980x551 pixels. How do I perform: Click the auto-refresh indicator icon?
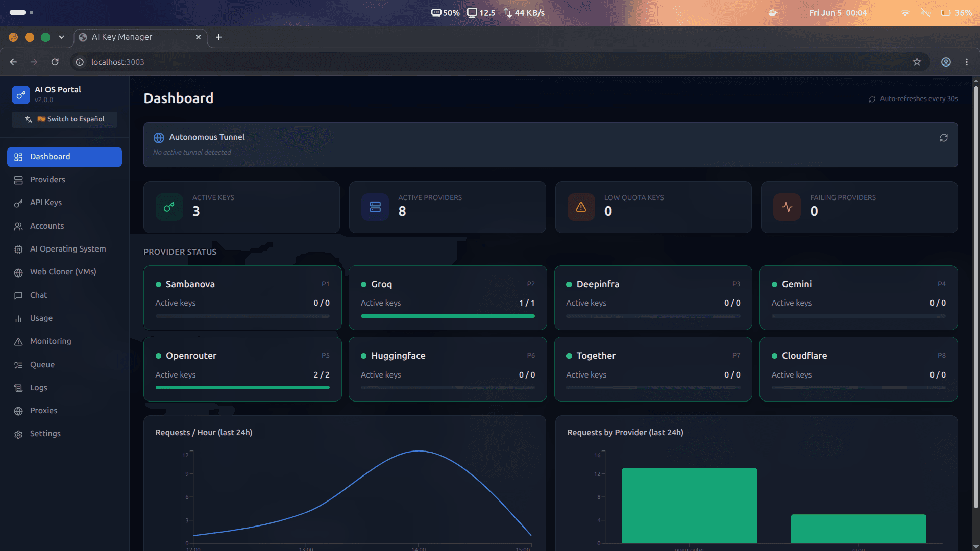tap(872, 99)
